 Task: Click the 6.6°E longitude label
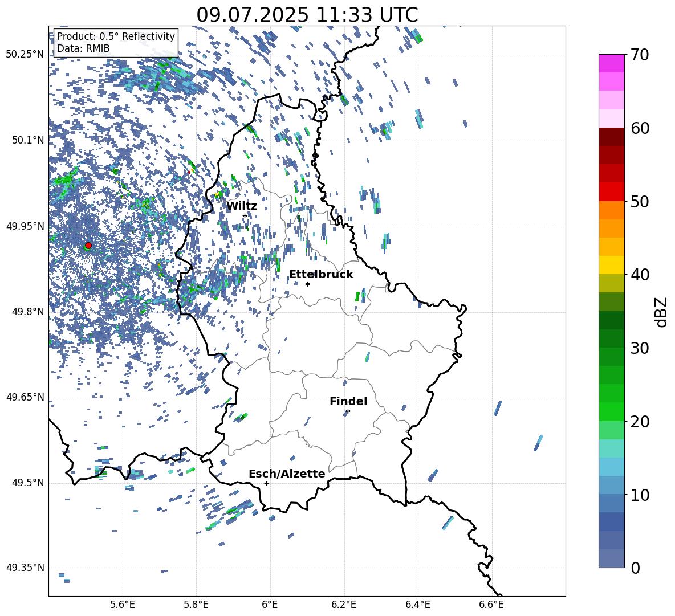491,605
